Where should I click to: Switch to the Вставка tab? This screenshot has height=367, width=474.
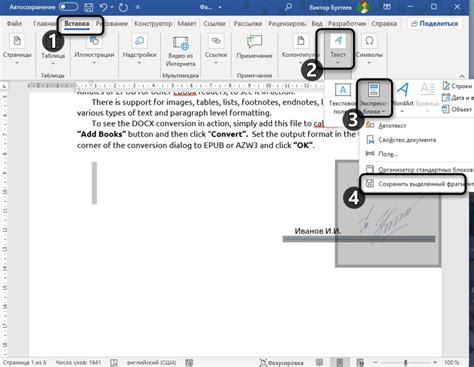click(77, 24)
